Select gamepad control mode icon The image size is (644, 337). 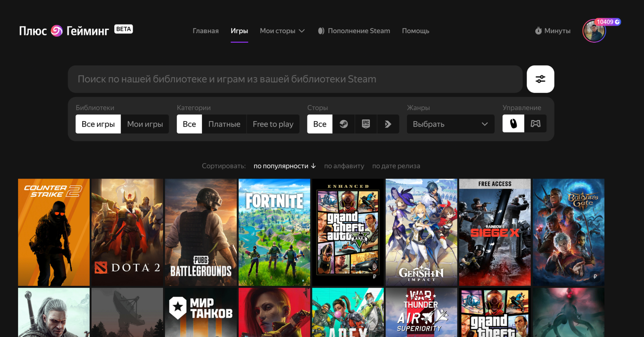[x=535, y=123]
